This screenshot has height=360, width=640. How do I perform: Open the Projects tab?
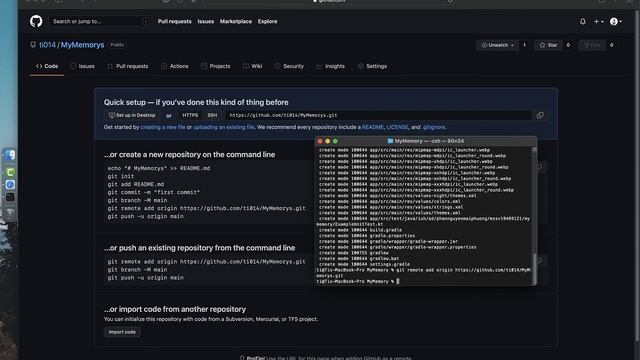pos(216,66)
